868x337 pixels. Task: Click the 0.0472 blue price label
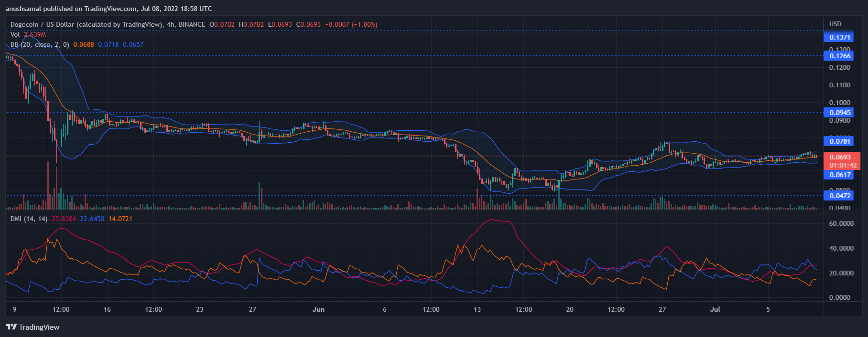click(839, 196)
